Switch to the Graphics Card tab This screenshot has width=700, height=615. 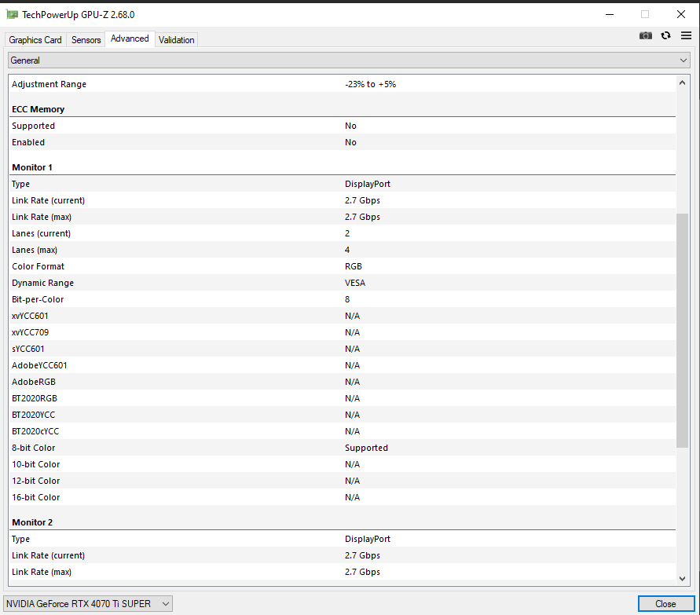tap(35, 40)
